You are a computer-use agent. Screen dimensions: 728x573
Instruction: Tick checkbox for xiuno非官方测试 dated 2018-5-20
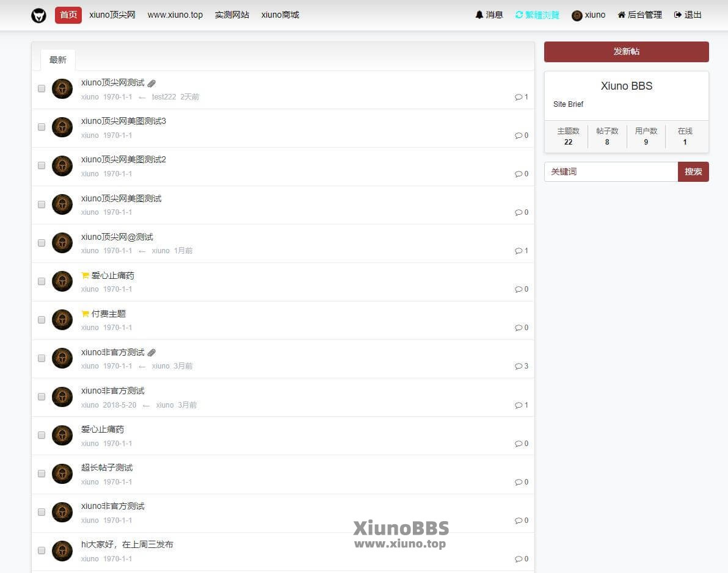pos(42,397)
